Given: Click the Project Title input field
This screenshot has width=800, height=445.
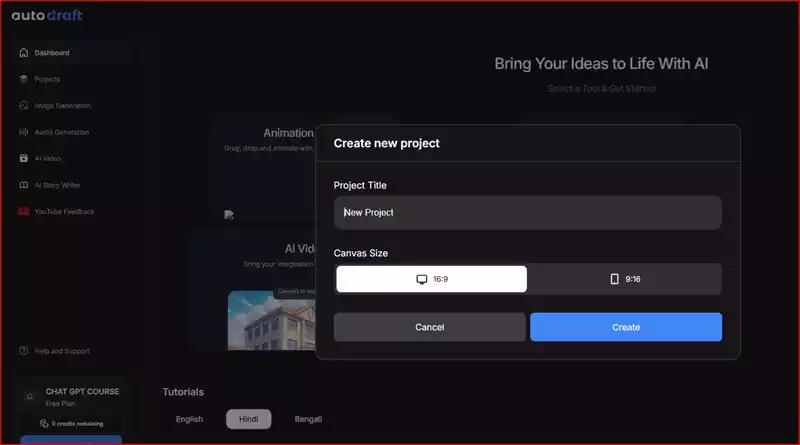Looking at the screenshot, I should point(528,213).
